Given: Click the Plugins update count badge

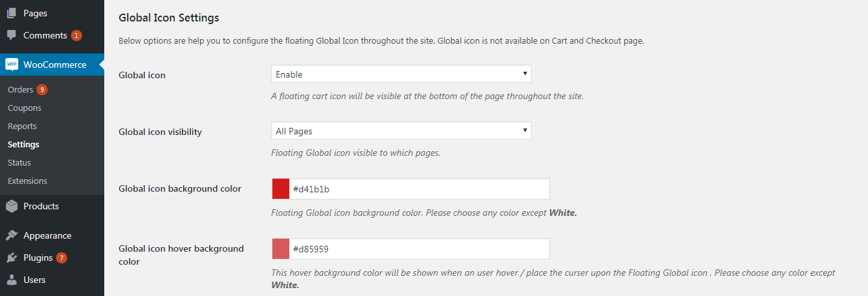Looking at the screenshot, I should (x=61, y=258).
